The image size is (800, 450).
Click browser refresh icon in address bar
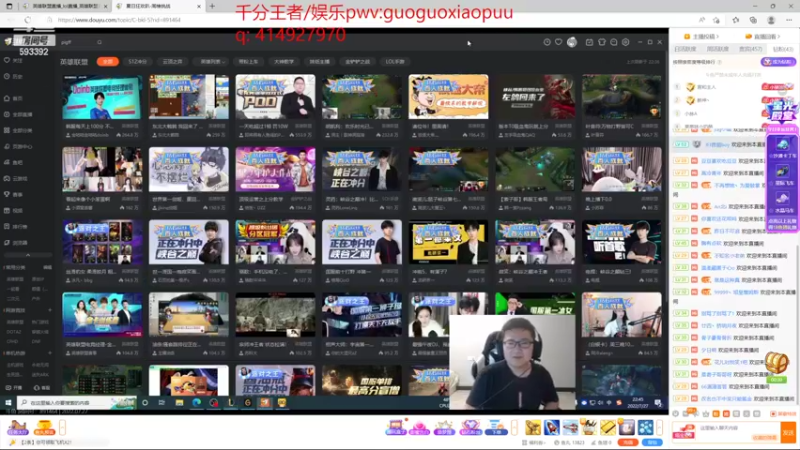pos(28,20)
